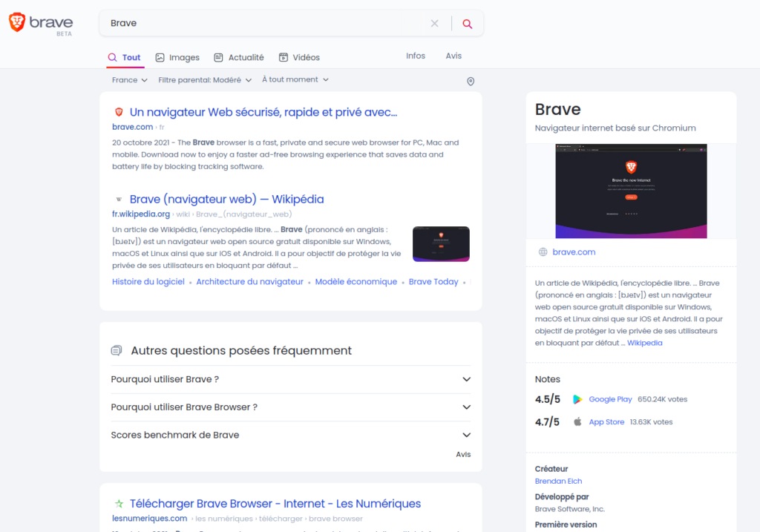This screenshot has width=760, height=532.
Task: Open the Avis link in the header
Action: pos(453,56)
